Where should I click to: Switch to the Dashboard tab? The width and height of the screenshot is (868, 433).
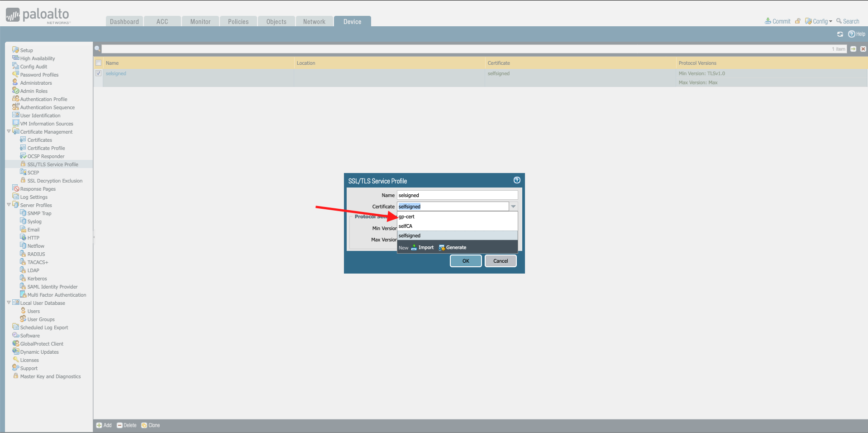(x=124, y=21)
